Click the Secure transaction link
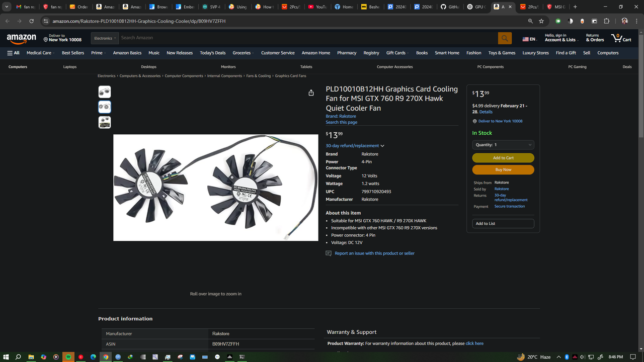Screen dimensions: 644x362 click(510, 206)
